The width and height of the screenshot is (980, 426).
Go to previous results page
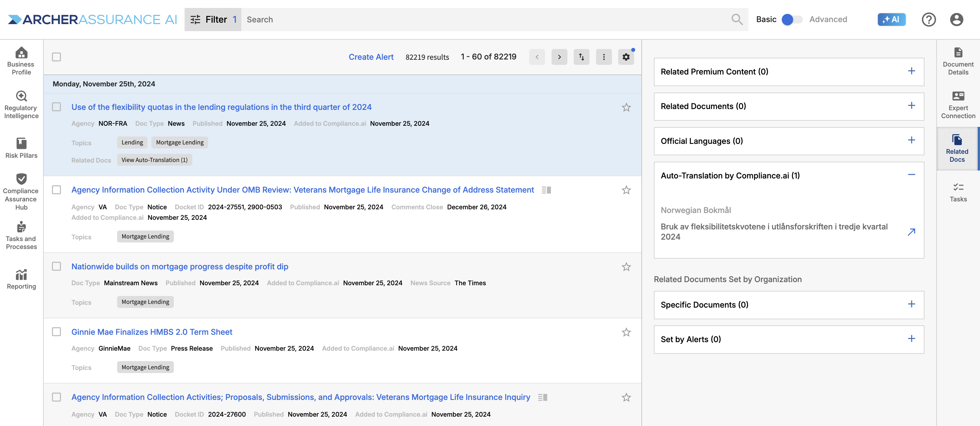537,57
